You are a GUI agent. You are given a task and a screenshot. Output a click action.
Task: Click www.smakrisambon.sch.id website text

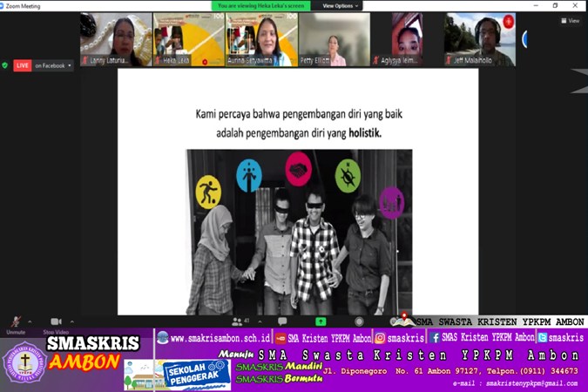[220, 338]
